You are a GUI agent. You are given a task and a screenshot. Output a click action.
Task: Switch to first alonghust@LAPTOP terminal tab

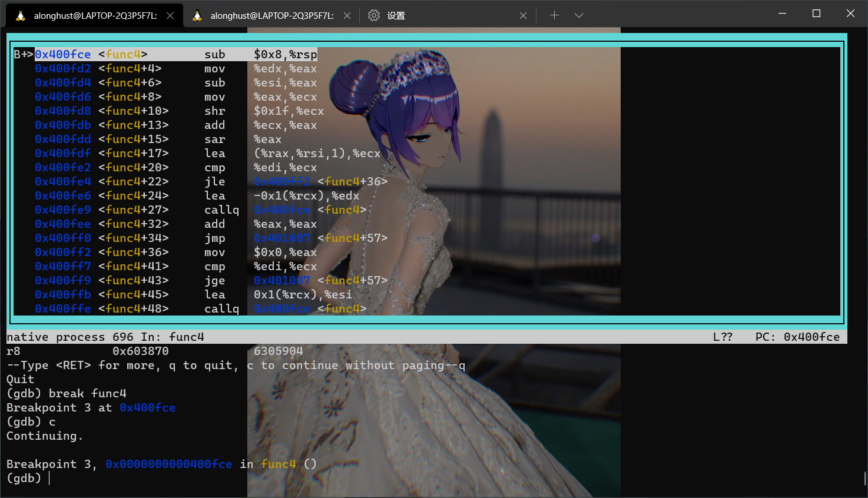tap(94, 16)
